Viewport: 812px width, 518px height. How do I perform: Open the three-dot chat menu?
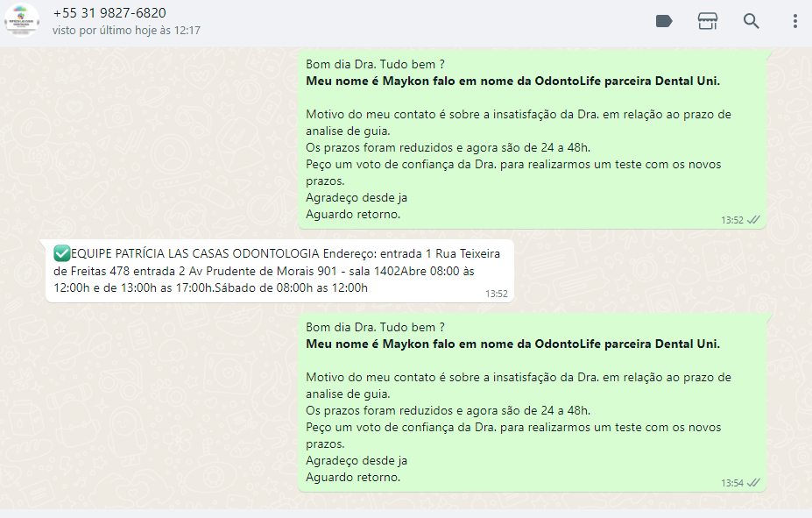click(794, 21)
